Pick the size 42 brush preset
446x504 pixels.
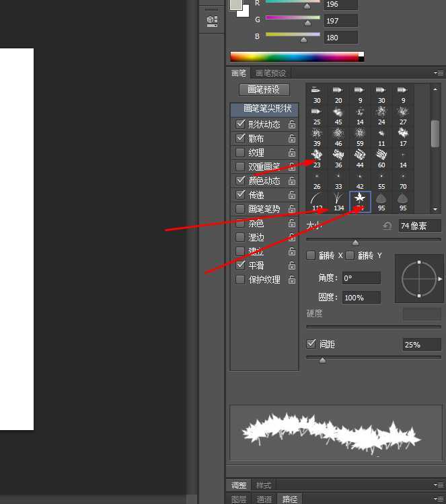click(x=360, y=181)
